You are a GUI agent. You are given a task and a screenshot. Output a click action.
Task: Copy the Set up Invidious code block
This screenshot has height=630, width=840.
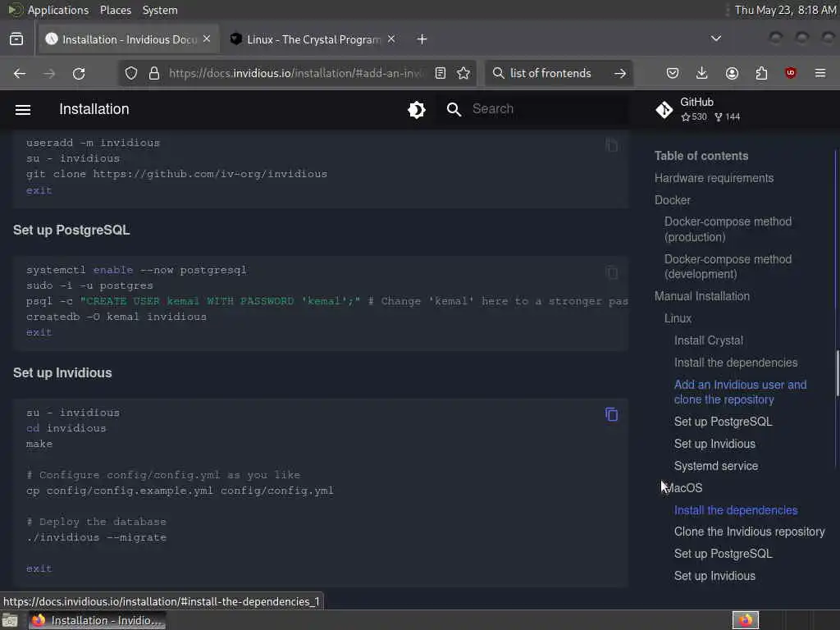coord(611,414)
